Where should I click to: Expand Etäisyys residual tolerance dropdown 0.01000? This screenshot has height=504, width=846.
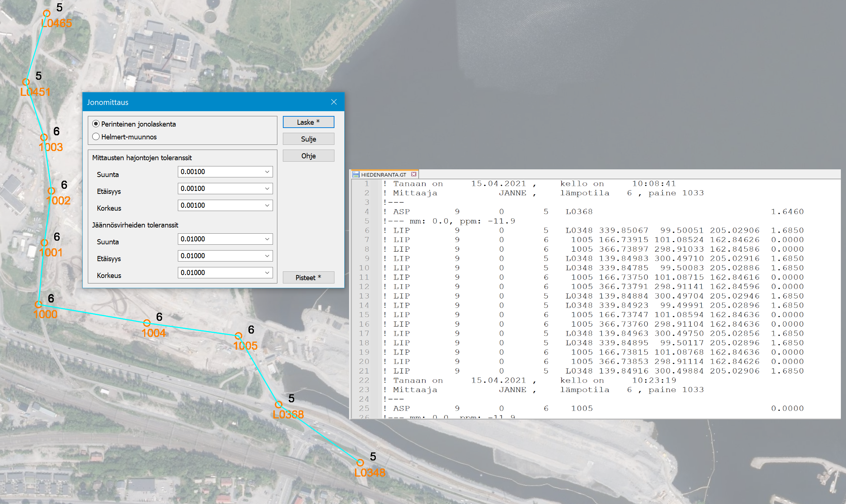pyautogui.click(x=267, y=256)
